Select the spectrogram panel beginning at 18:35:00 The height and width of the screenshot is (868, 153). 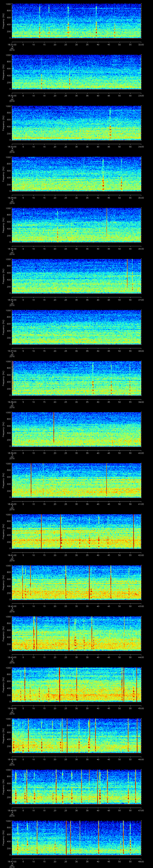(77, 225)
